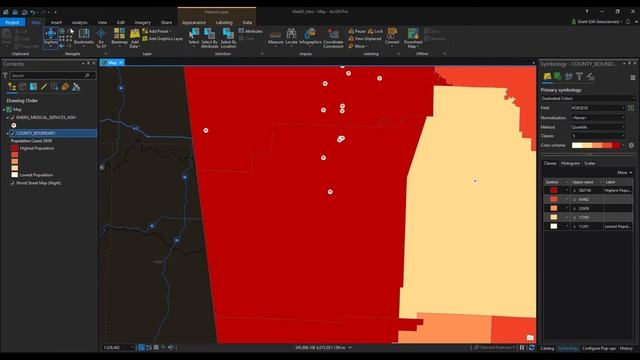This screenshot has width=640, height=360.
Task: Pause labeling with the Pause button
Action: click(357, 31)
